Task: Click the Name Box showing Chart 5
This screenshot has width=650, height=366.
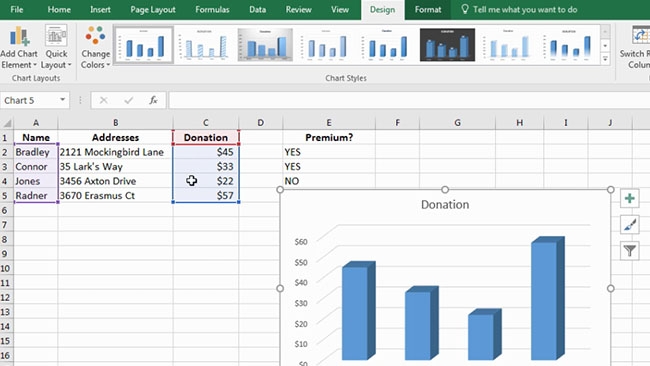Action: [x=29, y=100]
